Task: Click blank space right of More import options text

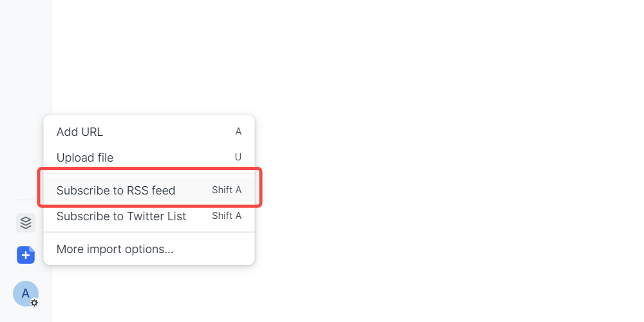Action: pos(213,249)
